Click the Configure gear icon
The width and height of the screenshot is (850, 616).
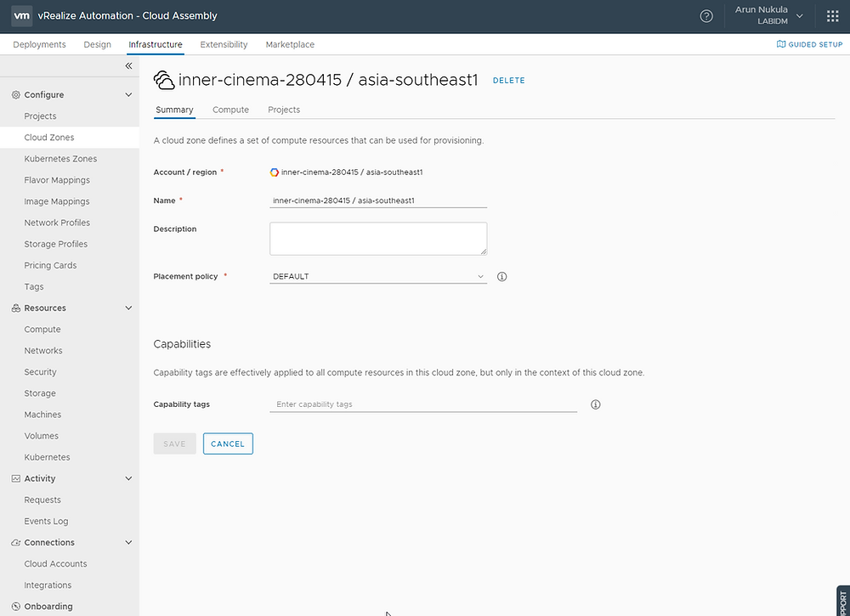point(15,95)
